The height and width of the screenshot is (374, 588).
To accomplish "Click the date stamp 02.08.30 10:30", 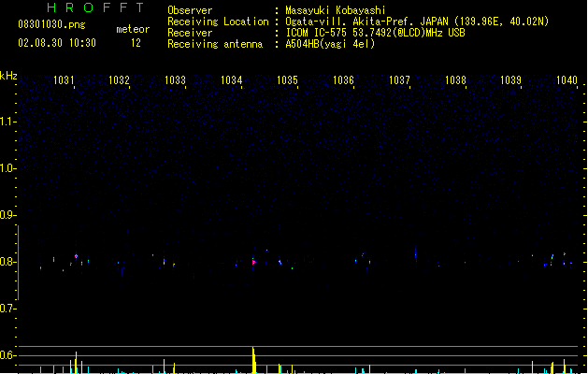I will pyautogui.click(x=57, y=43).
